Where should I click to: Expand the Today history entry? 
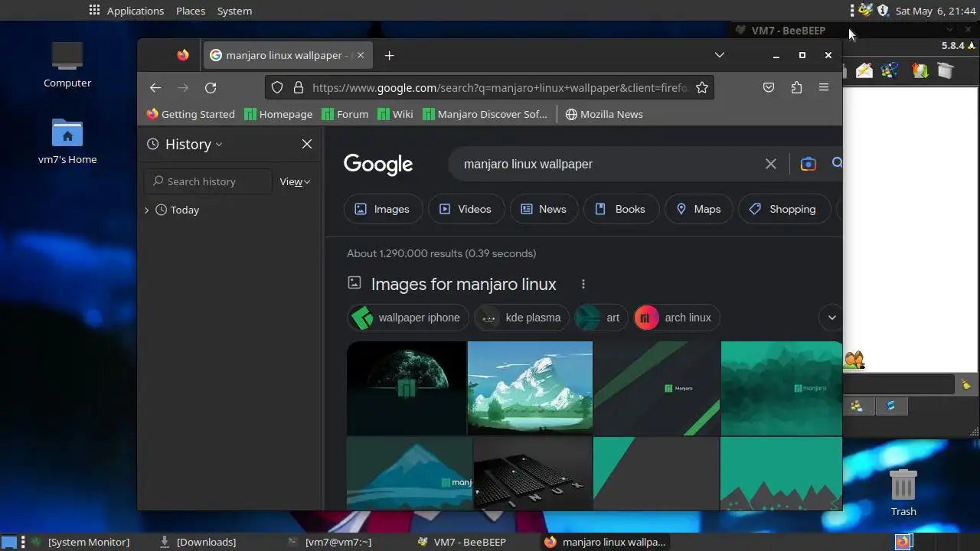[x=146, y=210]
